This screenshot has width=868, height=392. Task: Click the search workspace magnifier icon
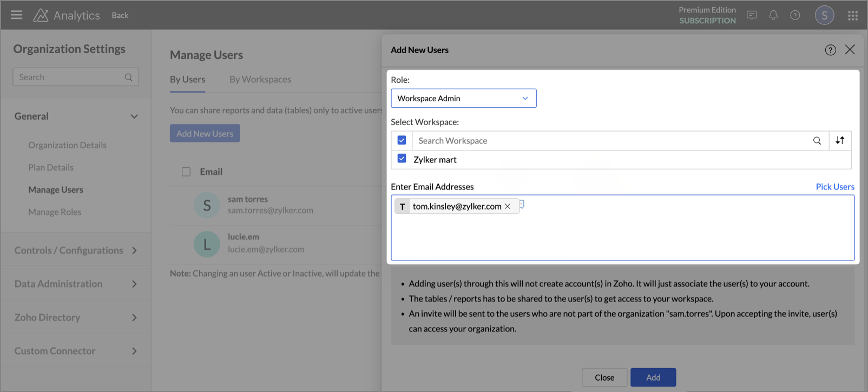pyautogui.click(x=817, y=141)
